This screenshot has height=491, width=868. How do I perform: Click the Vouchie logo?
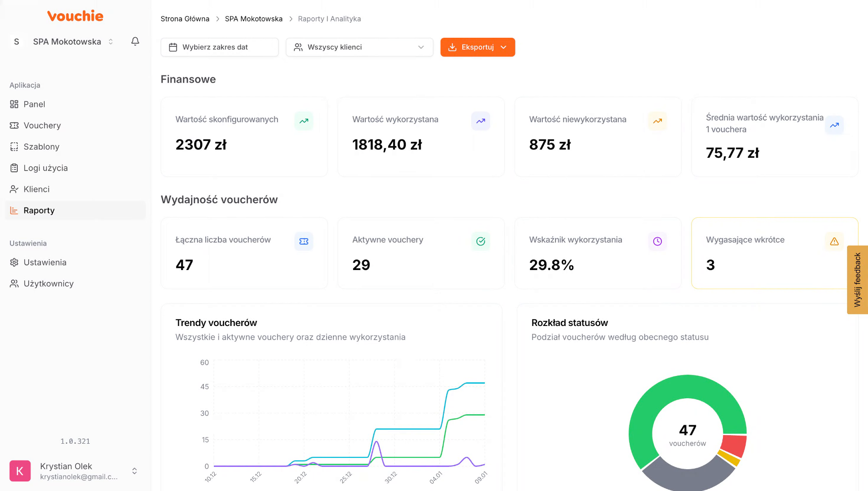coord(75,16)
